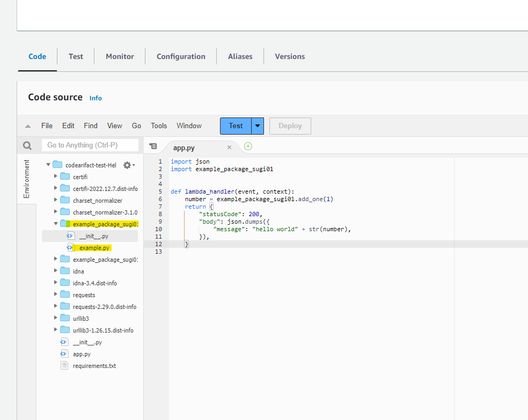Collapse the highlighted example_package_sugi01 folder
528x420 pixels.
56,224
